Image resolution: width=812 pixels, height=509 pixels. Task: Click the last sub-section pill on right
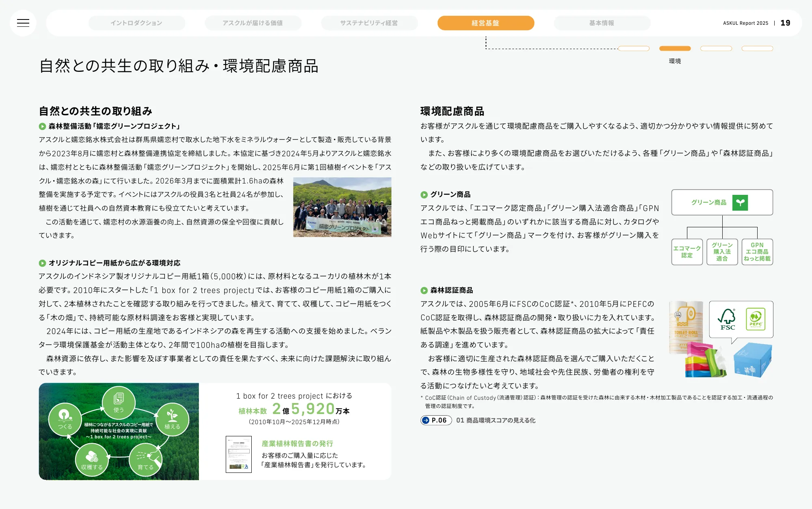757,49
